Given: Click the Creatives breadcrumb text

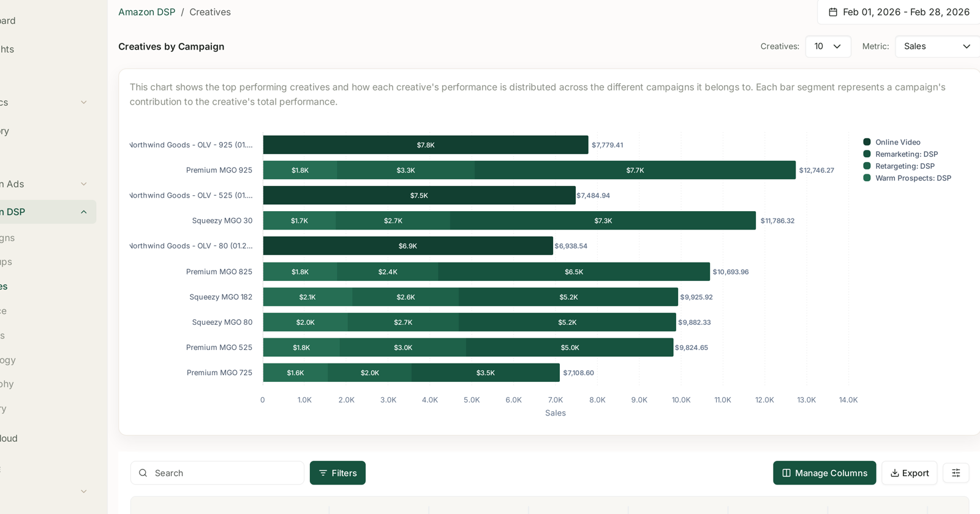Looking at the screenshot, I should 210,12.
